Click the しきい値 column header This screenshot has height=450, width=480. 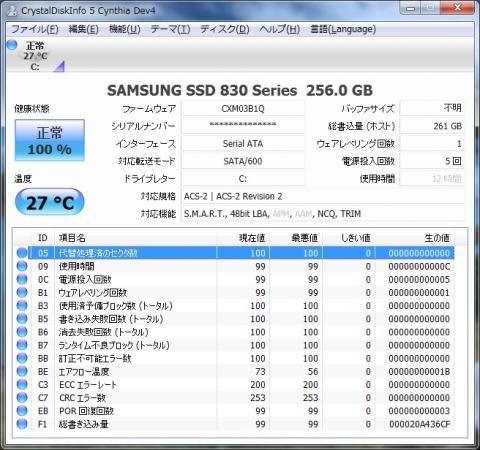[x=349, y=238]
